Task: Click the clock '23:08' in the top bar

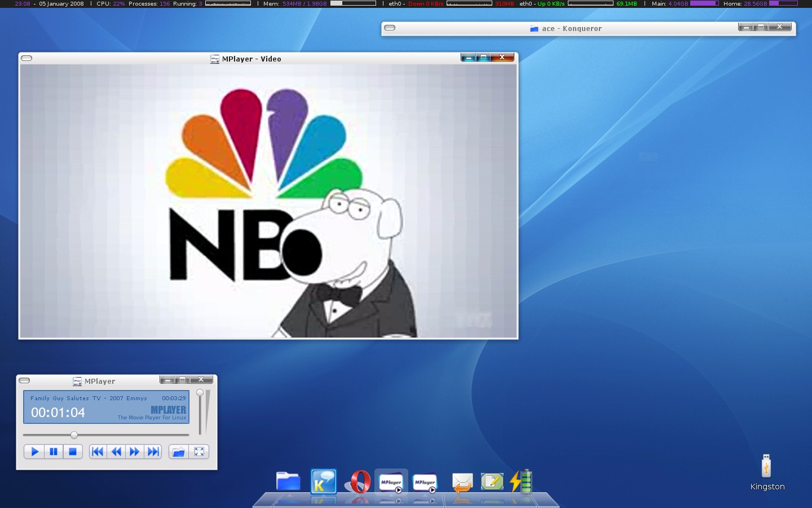Action: (x=23, y=3)
